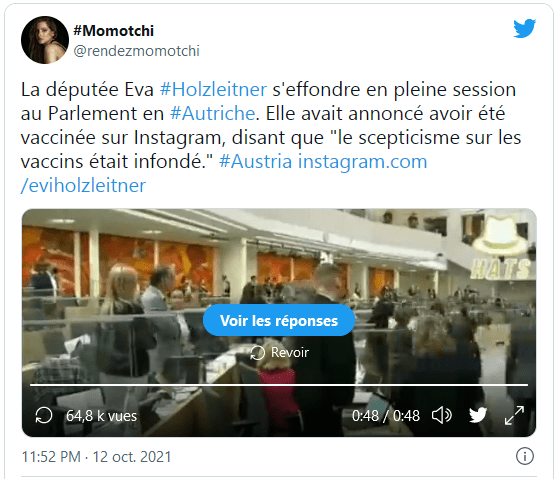The width and height of the screenshot is (554, 479).
Task: Mute the video with the speaker icon
Action: click(442, 415)
